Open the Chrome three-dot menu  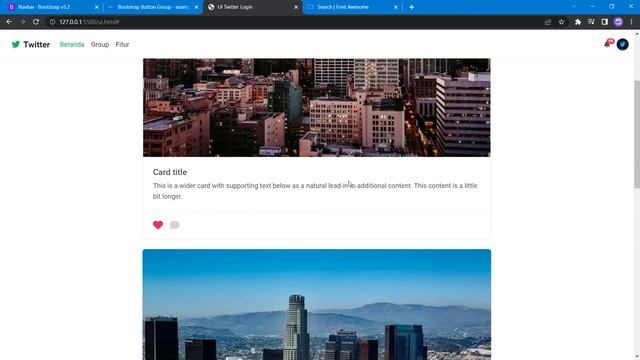tap(631, 22)
